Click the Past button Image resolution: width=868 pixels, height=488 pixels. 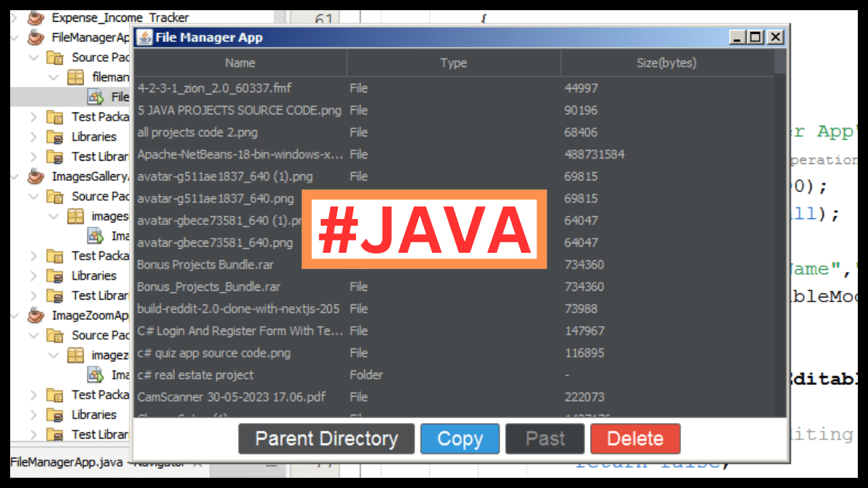pos(545,439)
